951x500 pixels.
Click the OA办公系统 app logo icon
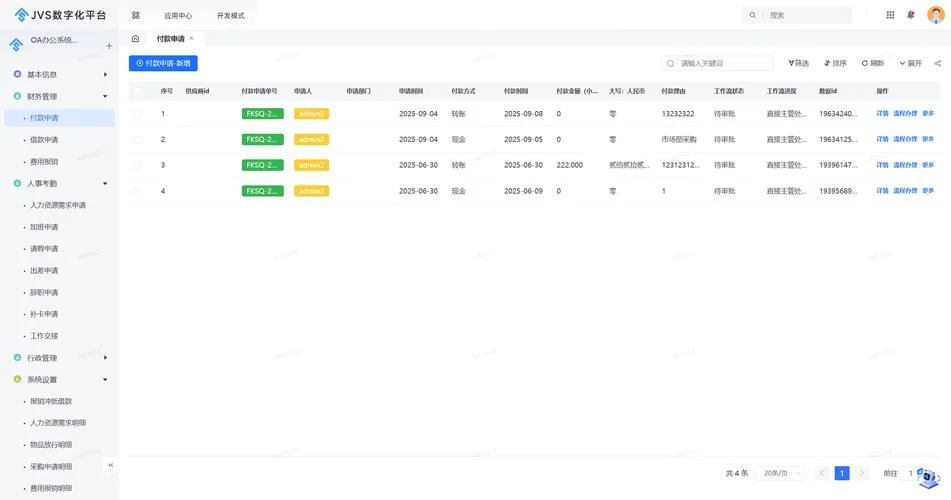pyautogui.click(x=16, y=44)
